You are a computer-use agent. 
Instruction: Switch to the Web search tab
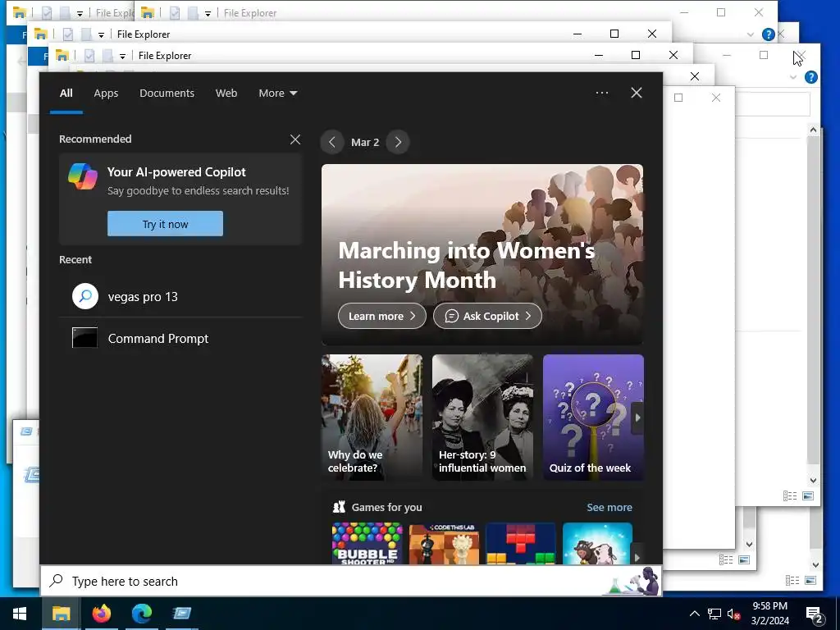[226, 94]
